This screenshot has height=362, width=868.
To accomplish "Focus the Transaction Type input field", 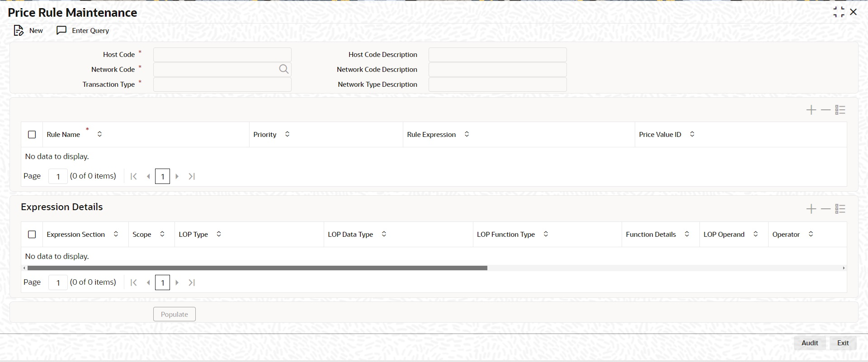I will pyautogui.click(x=222, y=85).
